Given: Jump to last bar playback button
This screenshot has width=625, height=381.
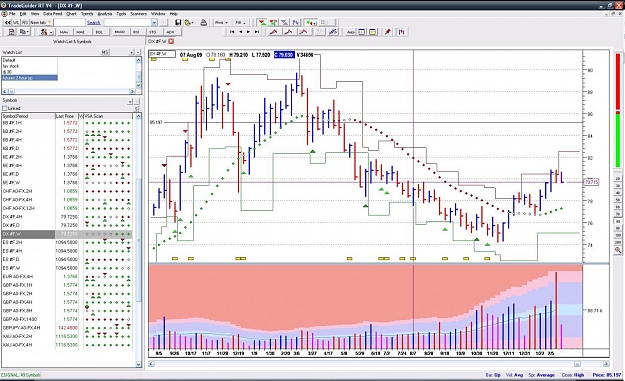Looking at the screenshot, I should (x=257, y=32).
